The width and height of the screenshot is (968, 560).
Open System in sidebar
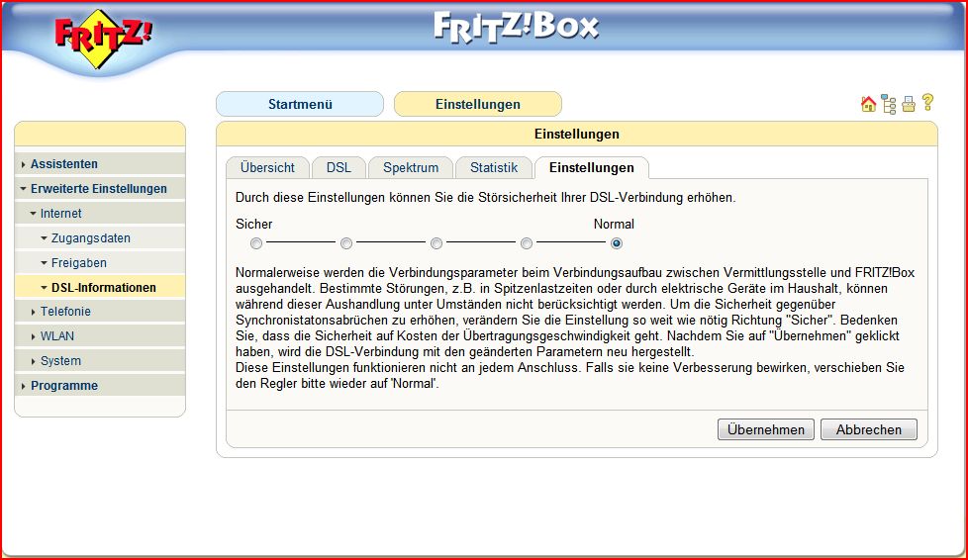[60, 361]
